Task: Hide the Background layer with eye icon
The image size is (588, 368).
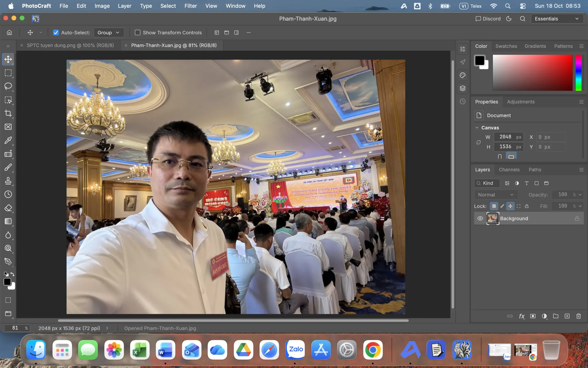Action: coord(480,218)
